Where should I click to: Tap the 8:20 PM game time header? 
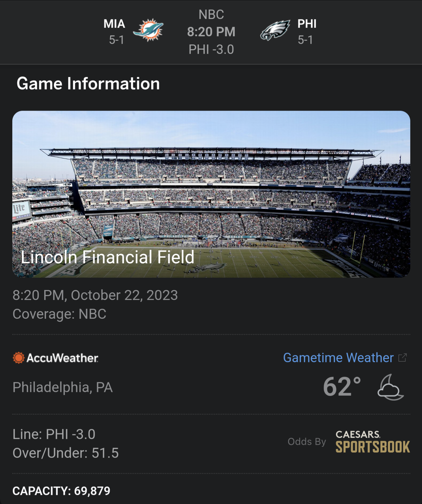coord(211,32)
